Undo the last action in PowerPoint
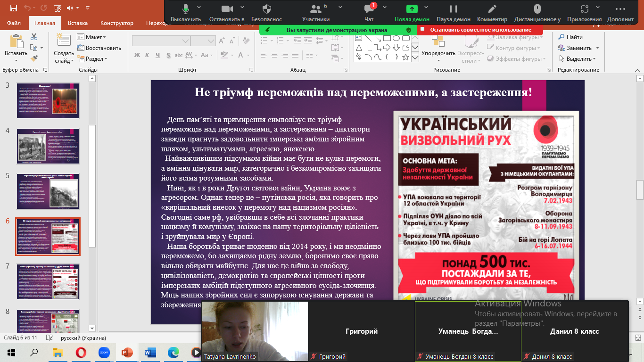Viewport: 644px width, 362px height. [x=27, y=8]
